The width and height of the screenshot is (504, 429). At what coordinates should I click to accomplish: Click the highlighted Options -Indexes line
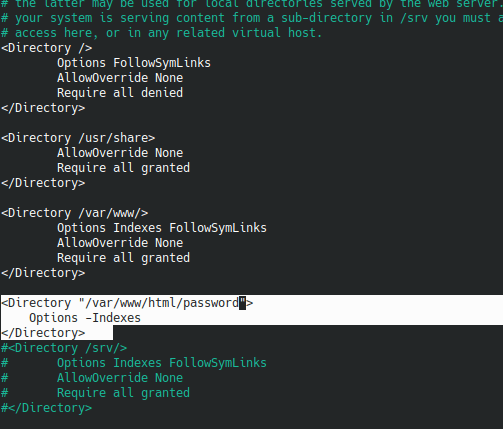(85, 318)
